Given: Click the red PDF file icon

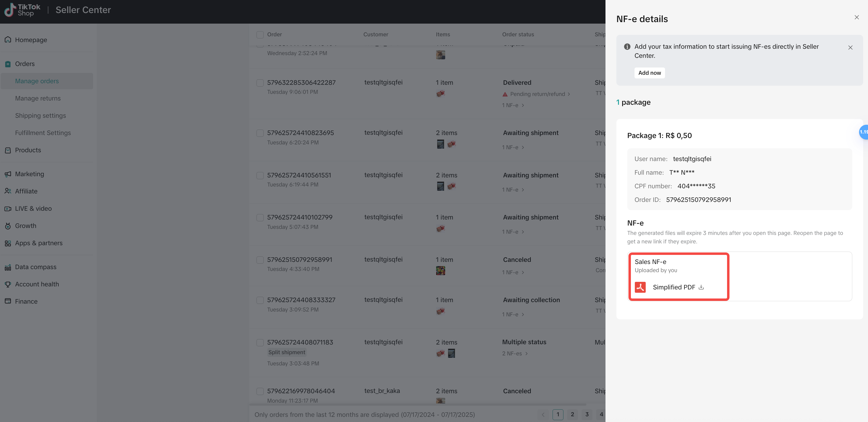Looking at the screenshot, I should coord(640,287).
